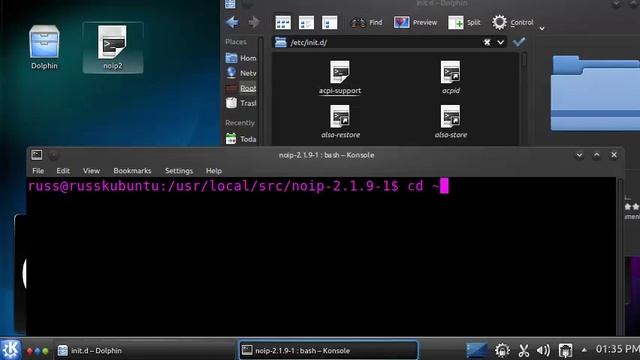This screenshot has height=360, width=640.
Task: Open Home in the Places panel
Action: [241, 58]
